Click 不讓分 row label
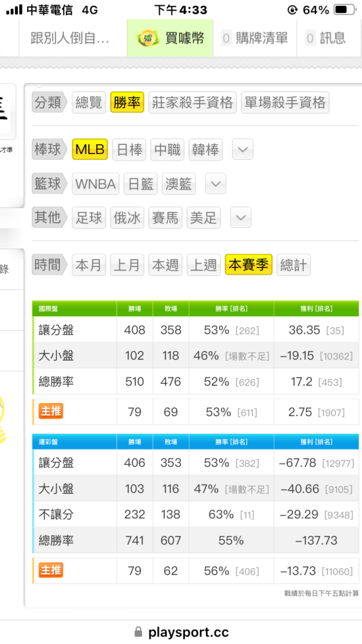Image resolution: width=362 pixels, height=644 pixels. [56, 514]
